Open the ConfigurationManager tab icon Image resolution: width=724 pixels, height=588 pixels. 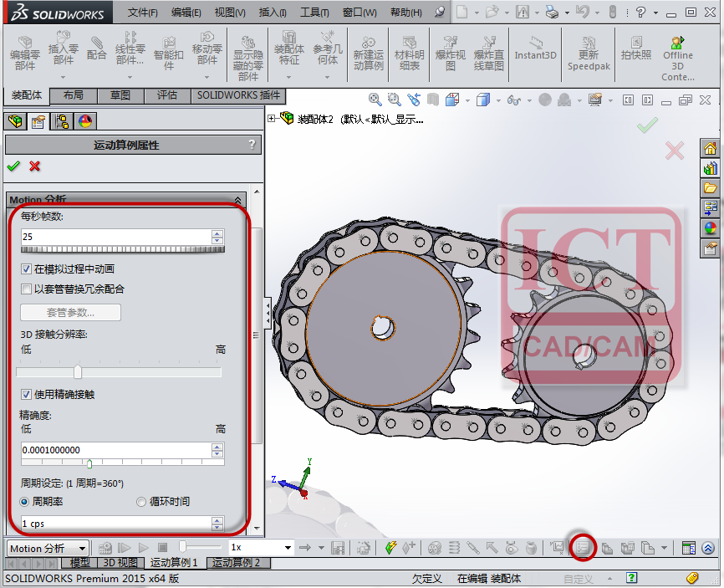61,121
